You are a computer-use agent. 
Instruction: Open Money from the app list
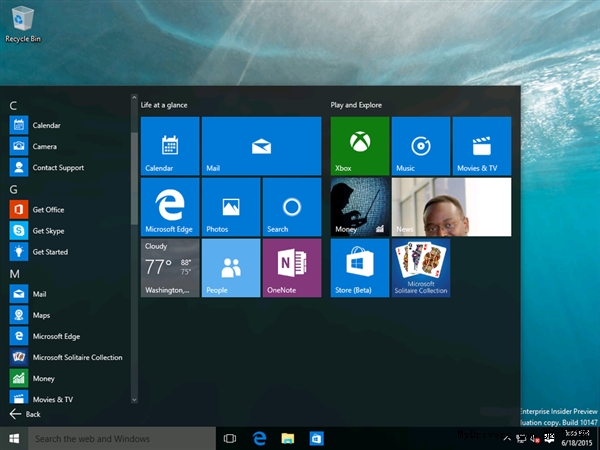(x=69, y=378)
